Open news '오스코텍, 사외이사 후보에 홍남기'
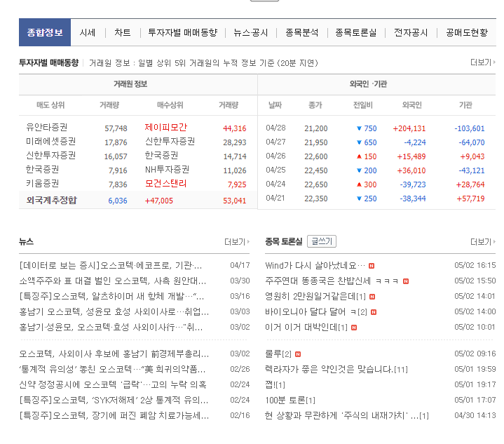The width and height of the screenshot is (504, 444). coord(114,354)
